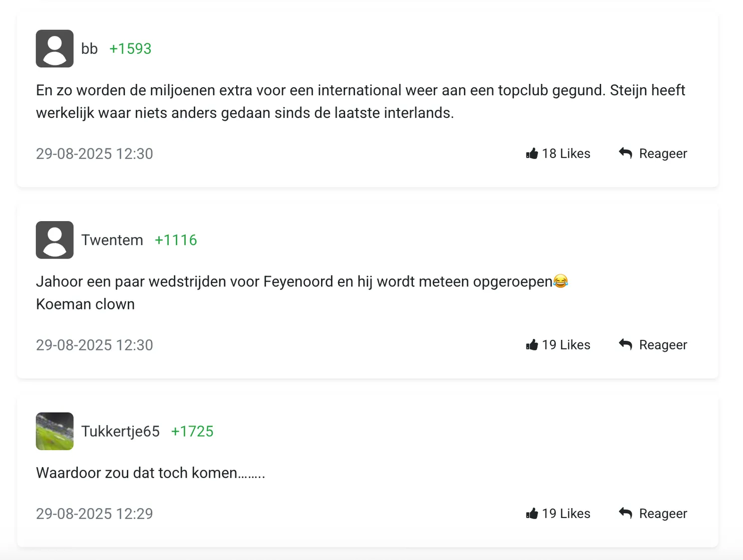The height and width of the screenshot is (560, 743).
Task: Click the 18 Likes count on bb's comment
Action: click(x=566, y=153)
